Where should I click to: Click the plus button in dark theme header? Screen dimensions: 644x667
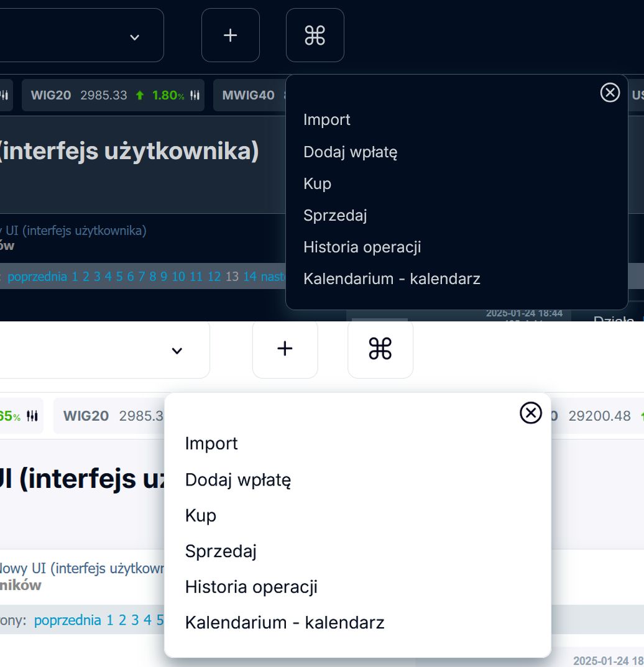click(230, 35)
